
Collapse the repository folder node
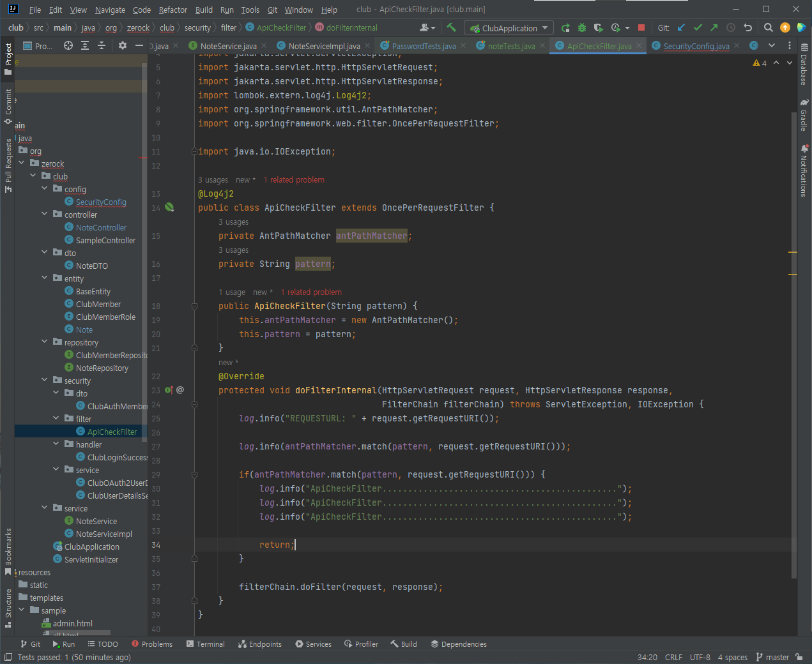tap(45, 342)
